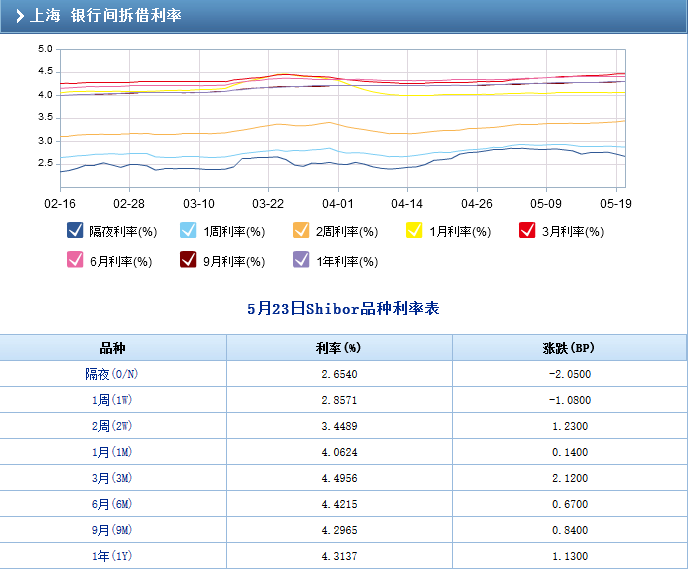The image size is (688, 569).
Task: Select the overnight rate value 2.6540
Action: tap(339, 374)
